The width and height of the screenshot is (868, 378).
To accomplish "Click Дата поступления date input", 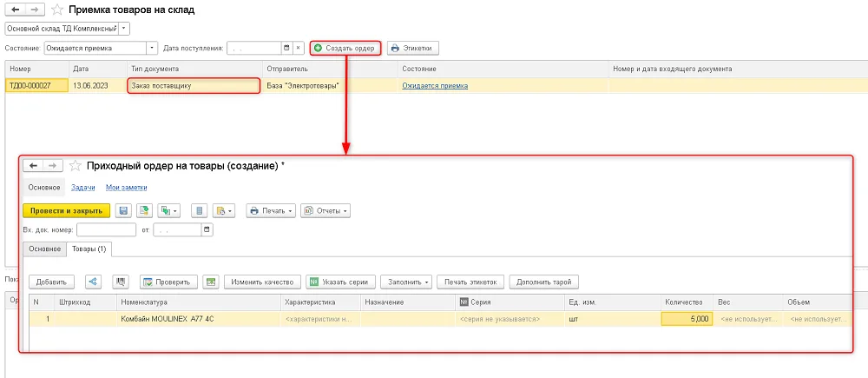I will [254, 48].
